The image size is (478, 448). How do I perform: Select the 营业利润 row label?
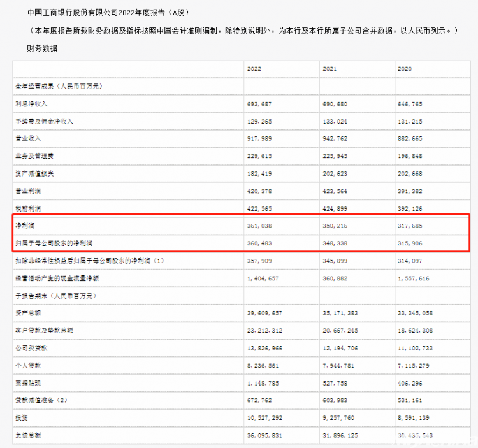point(28,191)
